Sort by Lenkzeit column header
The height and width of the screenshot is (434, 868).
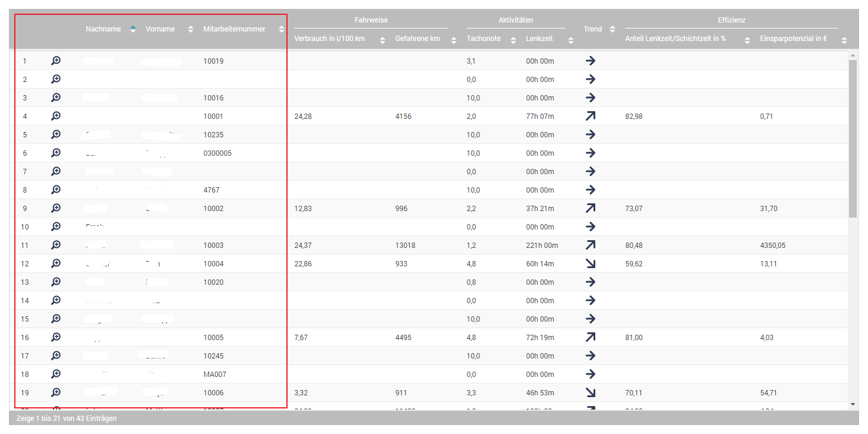point(539,39)
